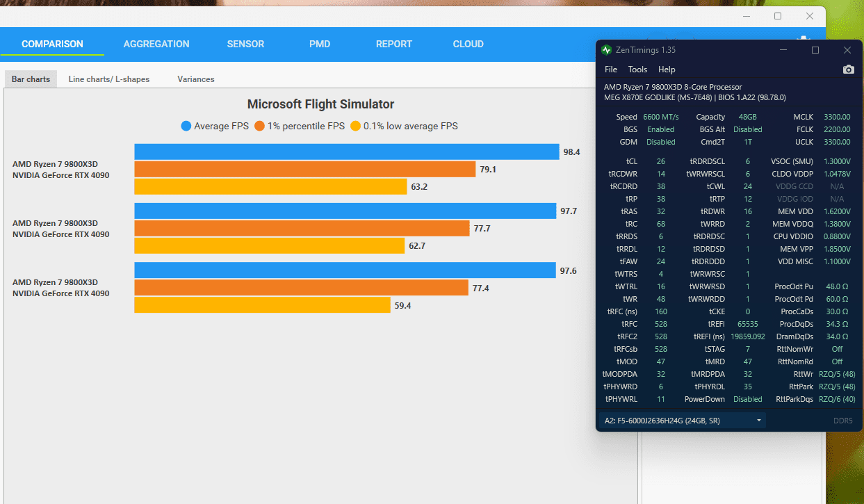Viewport: 864px width, 504px height.
Task: Open the Help menu in ZenTimings
Action: pos(667,70)
